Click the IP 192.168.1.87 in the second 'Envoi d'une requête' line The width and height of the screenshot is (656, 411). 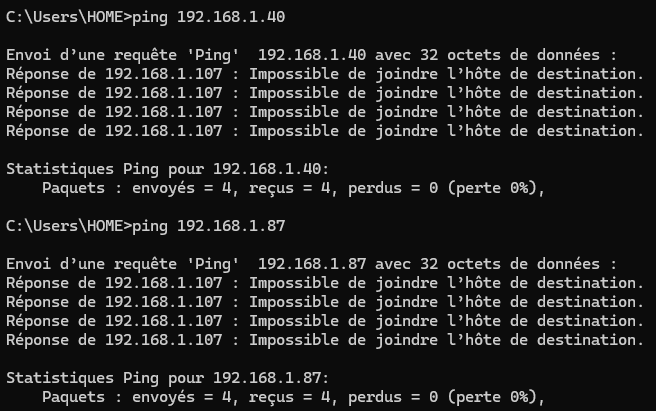pos(312,264)
